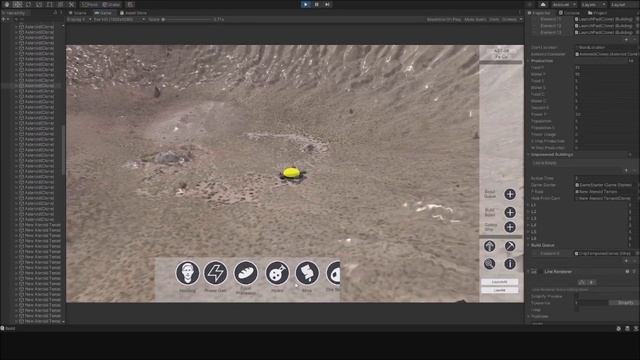Screen dimensions: 640x360
Task: Click the upper white launch button
Action: pyautogui.click(x=500, y=282)
